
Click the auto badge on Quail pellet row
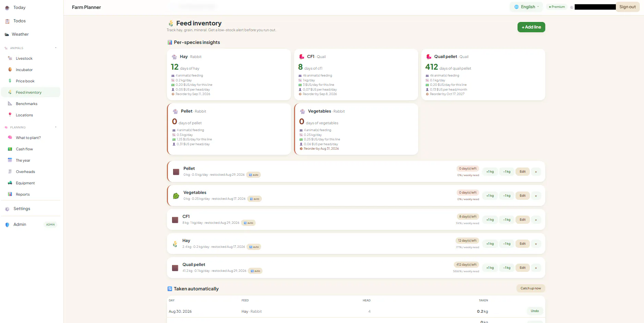255,271
